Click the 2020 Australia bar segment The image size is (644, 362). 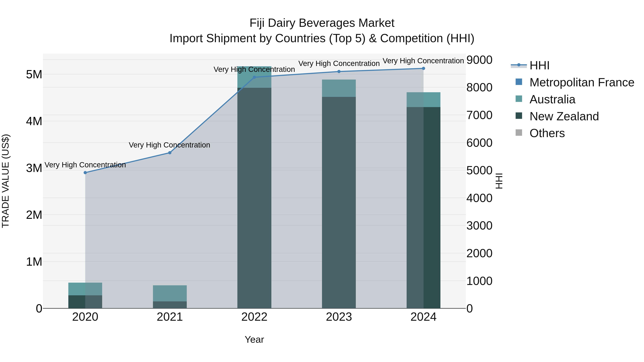pos(85,289)
